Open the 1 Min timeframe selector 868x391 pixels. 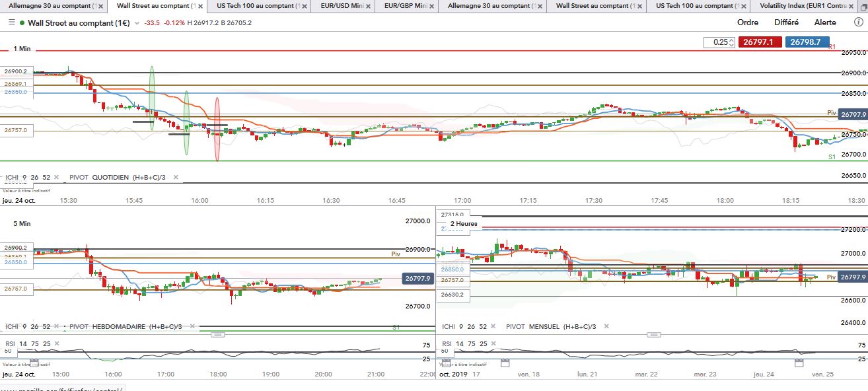point(21,49)
